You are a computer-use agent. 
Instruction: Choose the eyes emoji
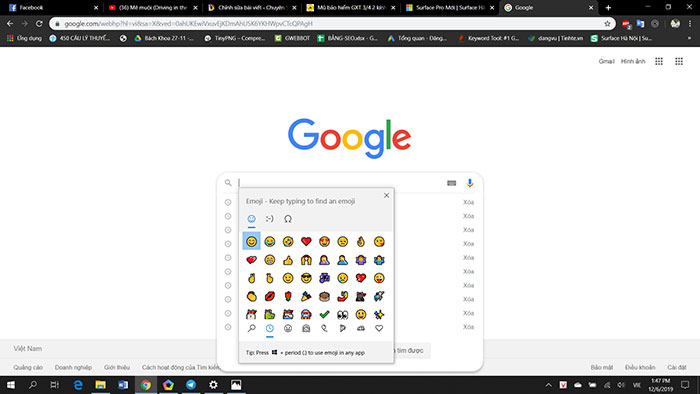click(x=342, y=315)
